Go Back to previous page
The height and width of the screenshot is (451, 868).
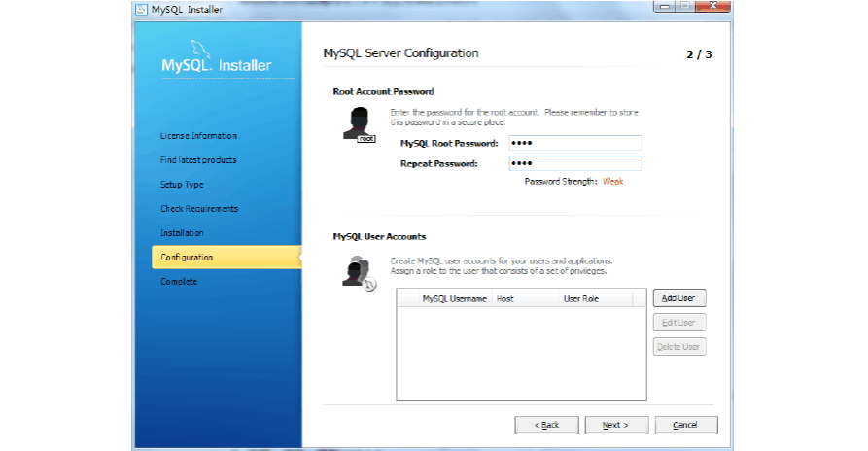pyautogui.click(x=546, y=425)
